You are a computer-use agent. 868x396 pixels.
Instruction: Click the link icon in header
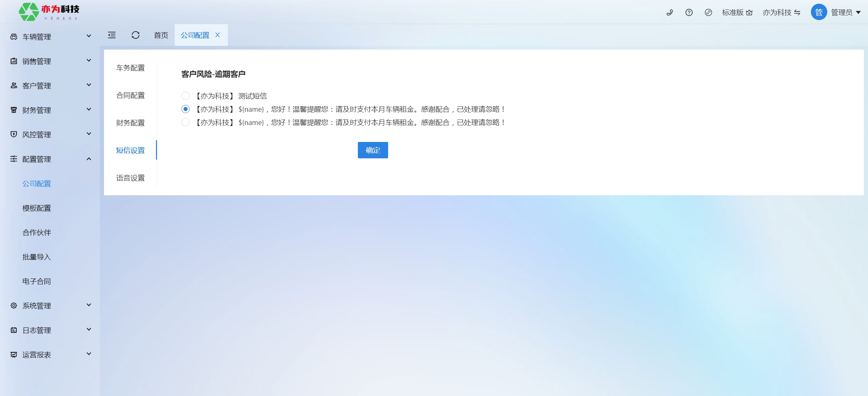[x=708, y=13]
